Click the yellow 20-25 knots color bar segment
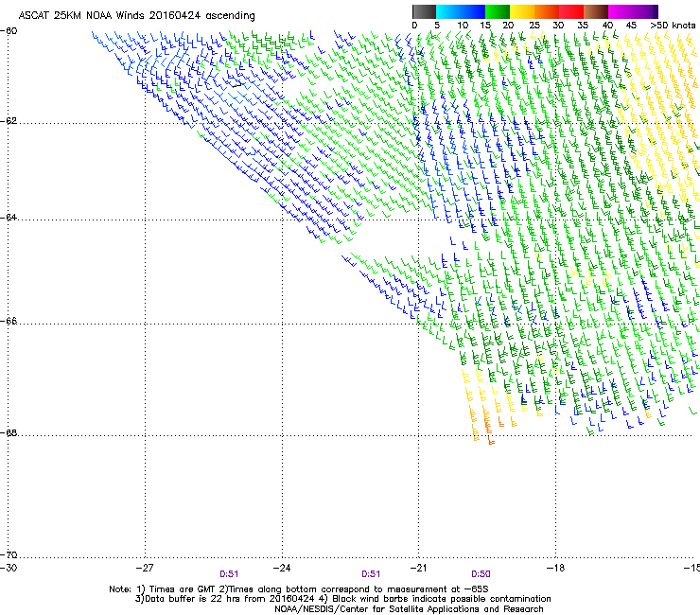The width and height of the screenshot is (700, 615). (x=522, y=11)
